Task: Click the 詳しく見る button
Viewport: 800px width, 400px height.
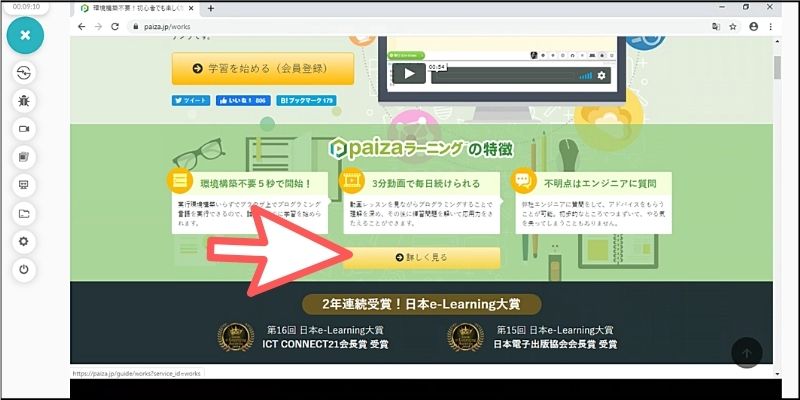Action: [421, 258]
